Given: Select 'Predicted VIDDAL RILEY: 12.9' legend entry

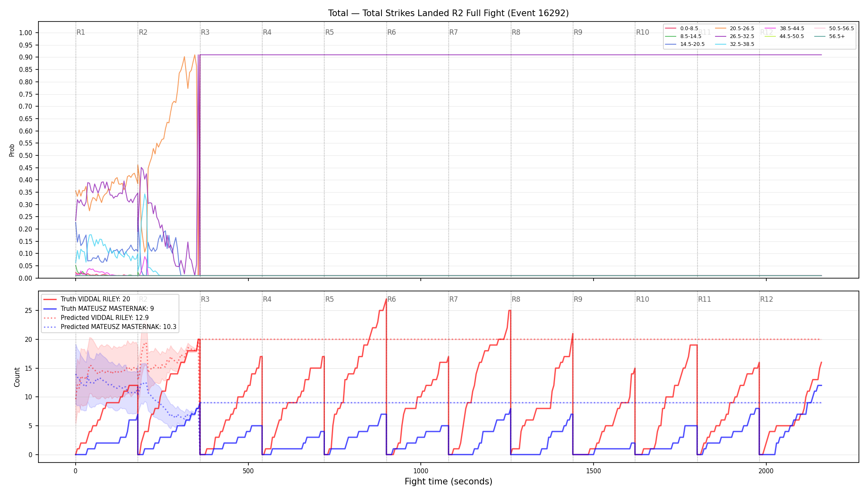Looking at the screenshot, I should pos(96,318).
